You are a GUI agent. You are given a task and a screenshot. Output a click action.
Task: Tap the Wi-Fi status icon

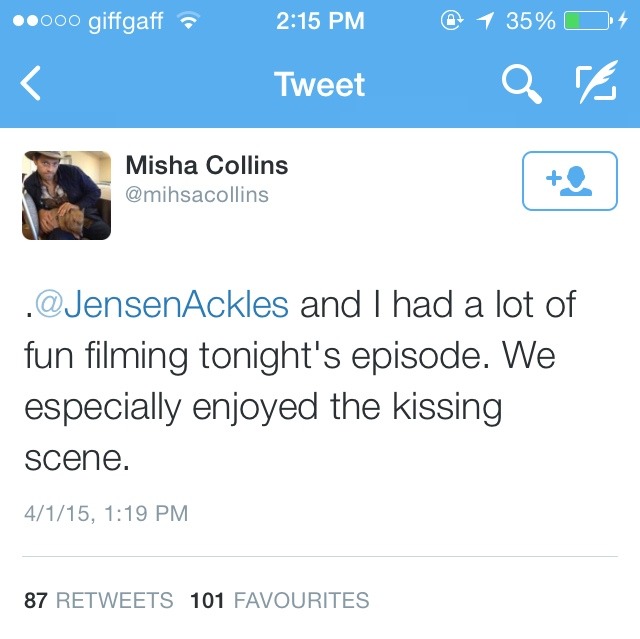pyautogui.click(x=188, y=20)
